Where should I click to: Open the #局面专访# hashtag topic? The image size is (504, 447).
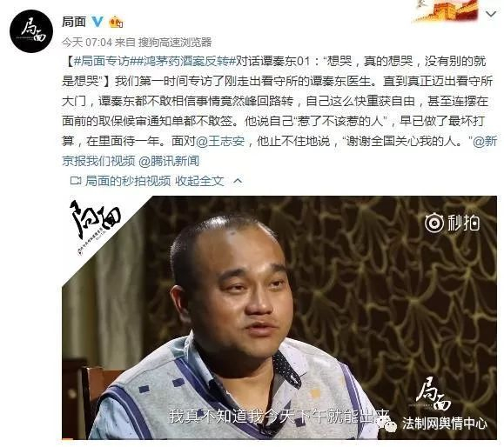[102, 61]
